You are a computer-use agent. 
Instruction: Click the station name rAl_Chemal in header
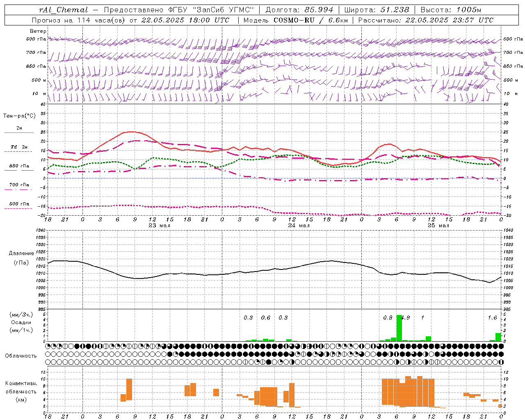[63, 10]
